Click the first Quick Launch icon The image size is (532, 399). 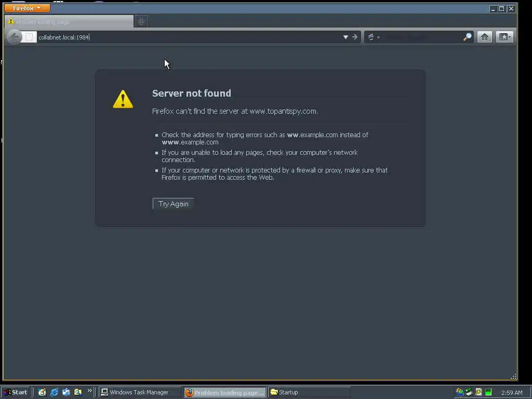pyautogui.click(x=42, y=392)
